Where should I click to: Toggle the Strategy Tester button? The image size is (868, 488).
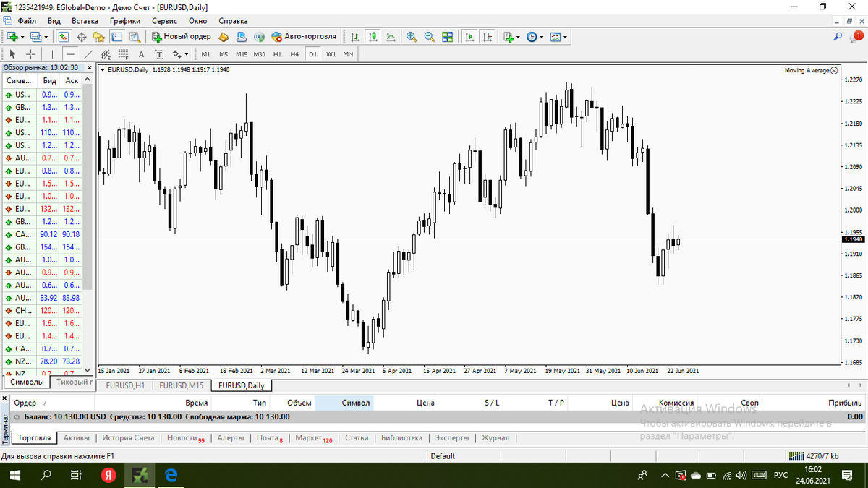point(135,36)
